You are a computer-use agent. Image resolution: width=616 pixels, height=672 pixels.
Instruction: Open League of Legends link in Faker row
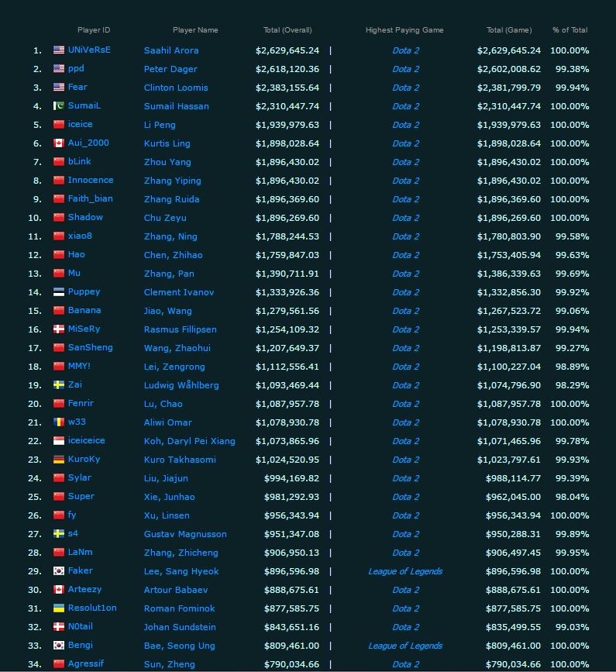tap(405, 571)
